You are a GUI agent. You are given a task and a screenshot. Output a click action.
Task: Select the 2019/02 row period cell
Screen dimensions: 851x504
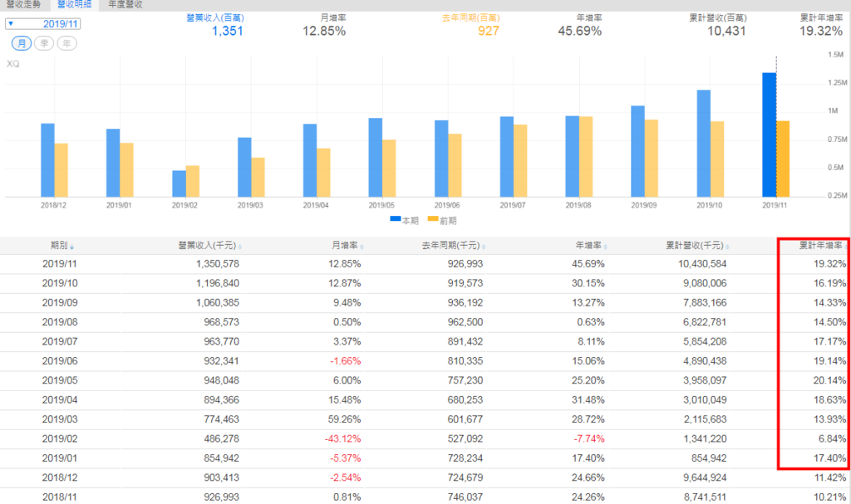[x=60, y=439]
